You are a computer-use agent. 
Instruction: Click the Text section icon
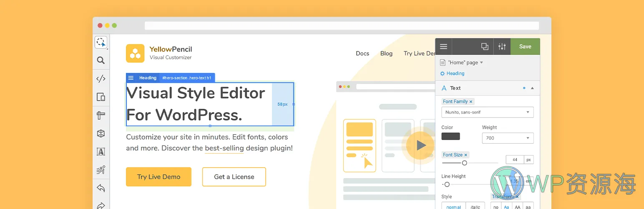(x=443, y=88)
